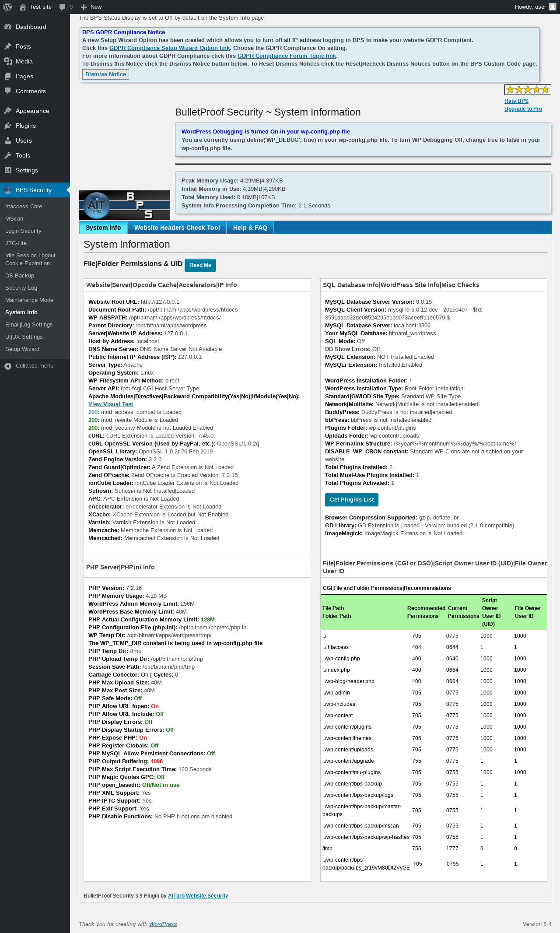Click the Settings sliders icon
This screenshot has height=933, width=560.
coord(8,170)
